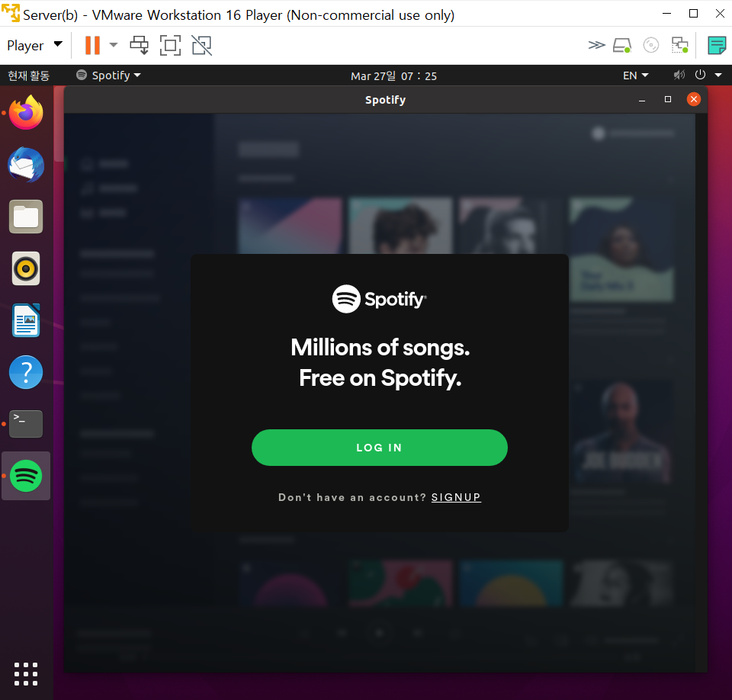The image size is (732, 700).
Task: Click the Spotify logo in the login dialog
Action: tap(380, 299)
